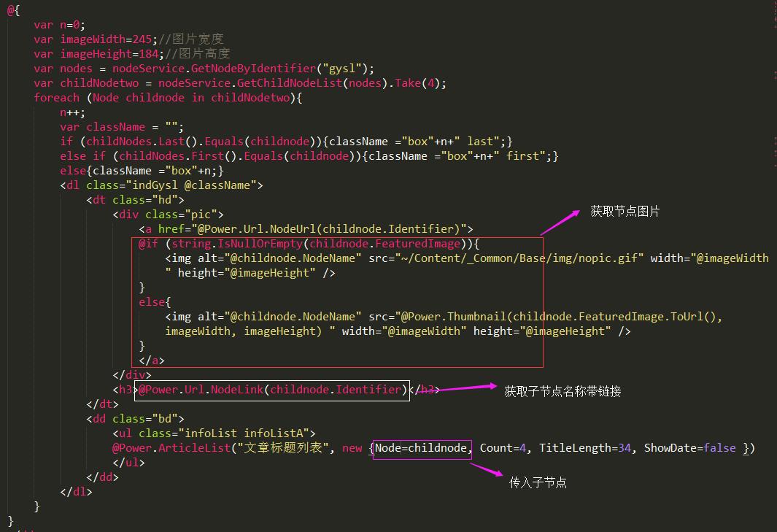Screen dimensions: 777x532
Task: Click the annotation label "获取子节点名称带链接"
Action: click(x=563, y=391)
